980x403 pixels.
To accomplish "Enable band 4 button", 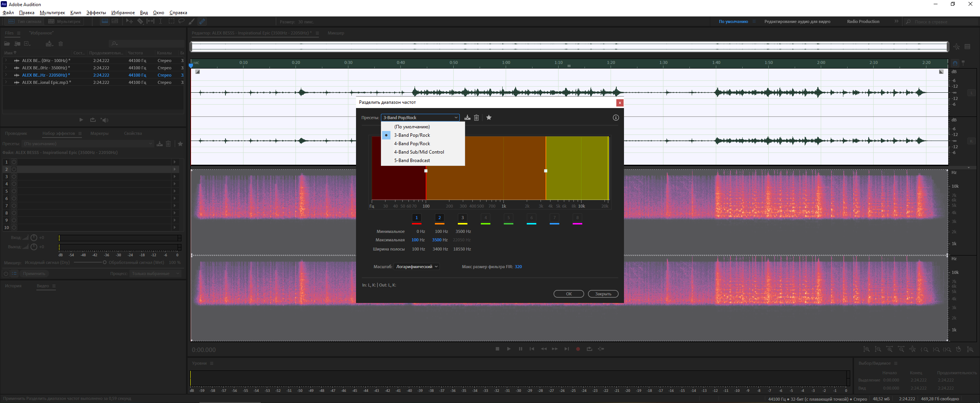I will coord(485,218).
